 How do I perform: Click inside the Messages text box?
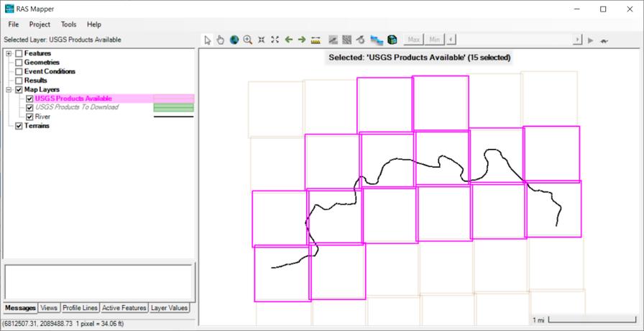pyautogui.click(x=98, y=281)
